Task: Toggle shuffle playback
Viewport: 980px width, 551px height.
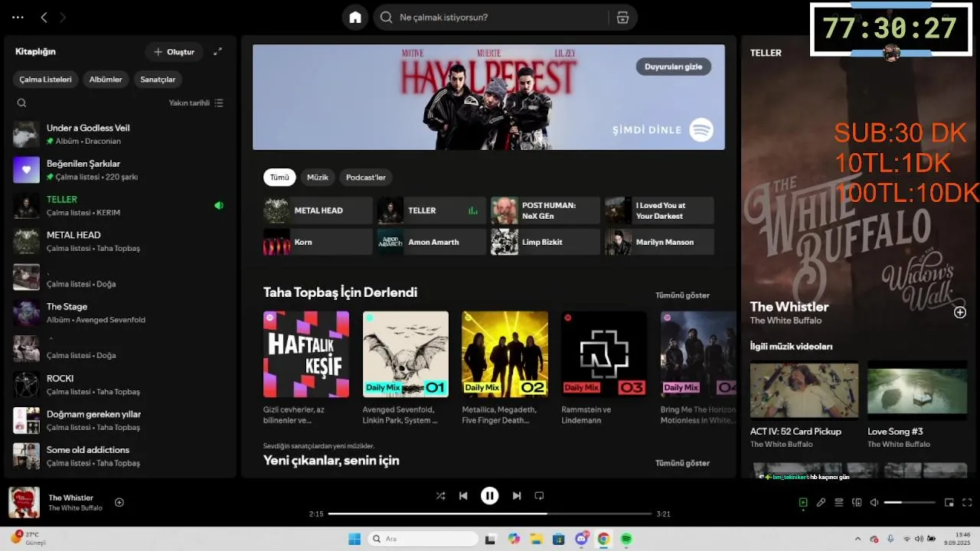Action: click(440, 496)
